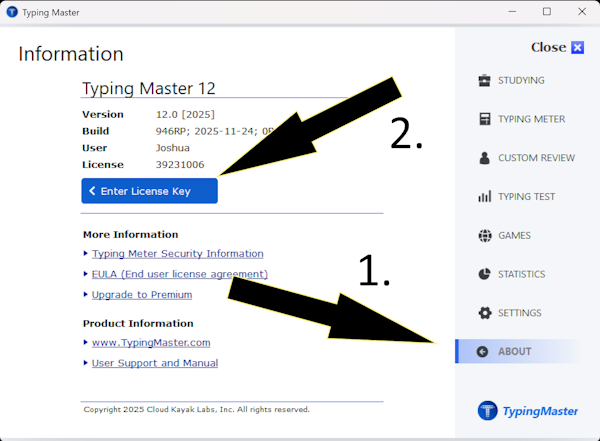The width and height of the screenshot is (600, 441).
Task: Click the TypingMaster logo at bottom right
Action: (x=528, y=411)
